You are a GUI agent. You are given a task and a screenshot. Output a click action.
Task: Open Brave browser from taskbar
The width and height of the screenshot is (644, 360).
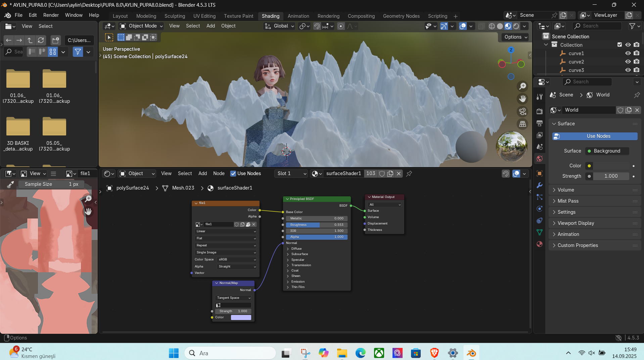(x=434, y=353)
